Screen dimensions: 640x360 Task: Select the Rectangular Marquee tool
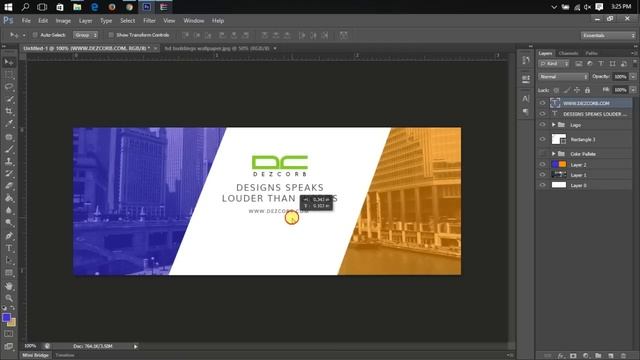pyautogui.click(x=9, y=74)
